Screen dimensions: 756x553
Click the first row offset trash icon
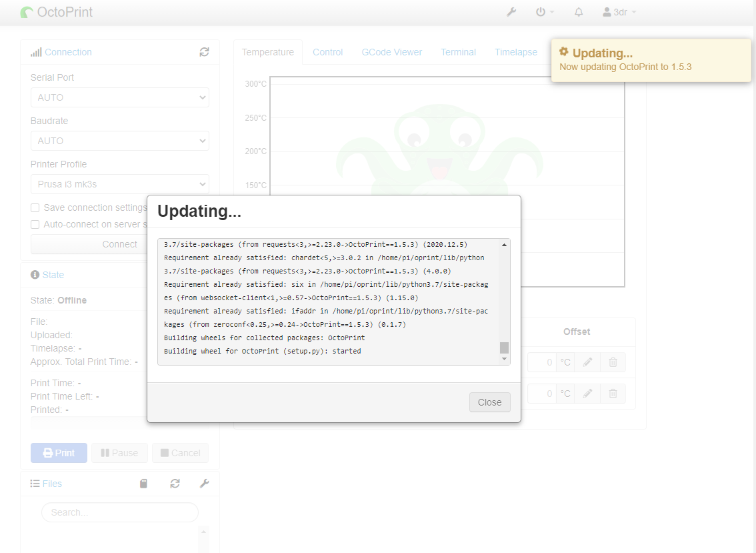(x=613, y=362)
